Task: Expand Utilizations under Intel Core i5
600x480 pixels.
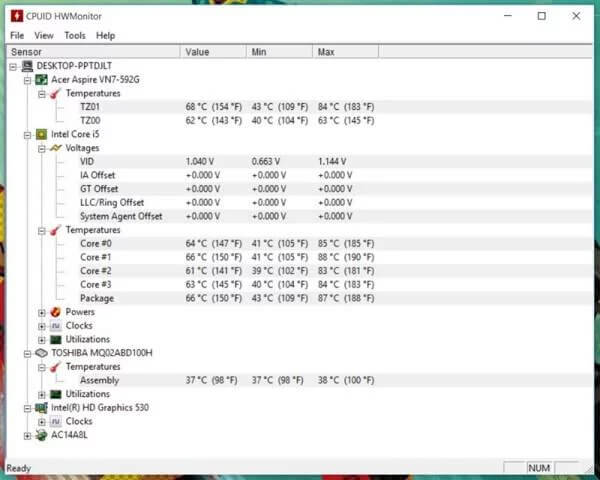Action: click(x=42, y=340)
